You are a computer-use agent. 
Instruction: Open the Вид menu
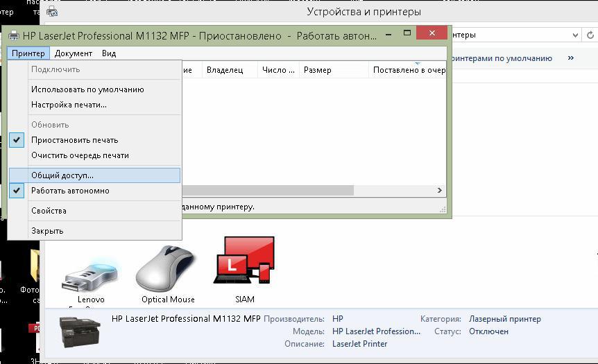(x=109, y=53)
